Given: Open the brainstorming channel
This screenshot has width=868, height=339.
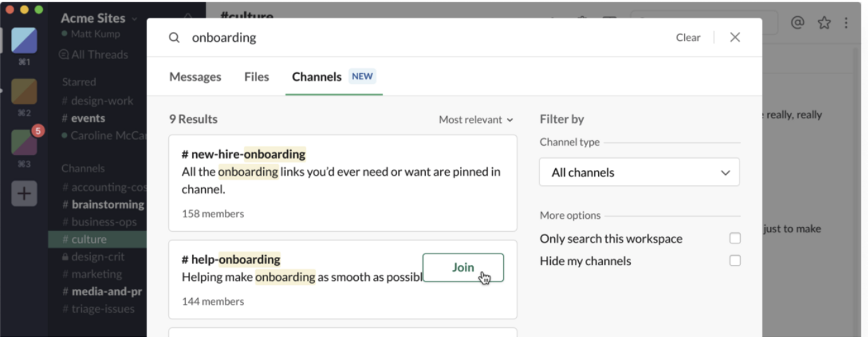Looking at the screenshot, I should click(103, 204).
